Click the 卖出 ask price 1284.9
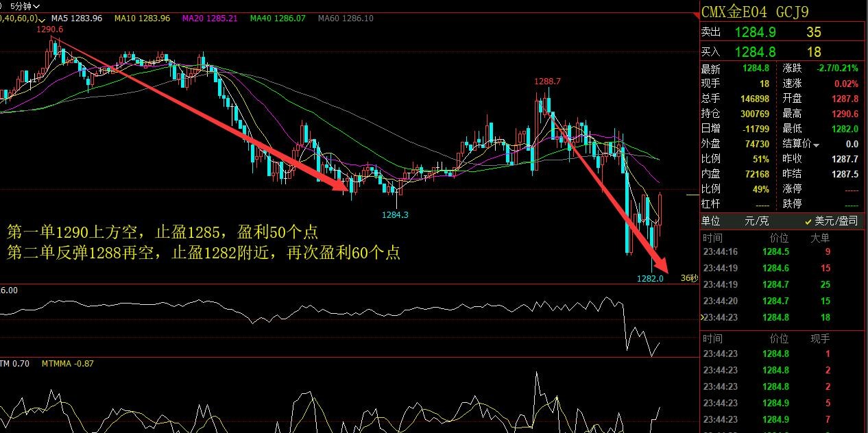 [755, 32]
